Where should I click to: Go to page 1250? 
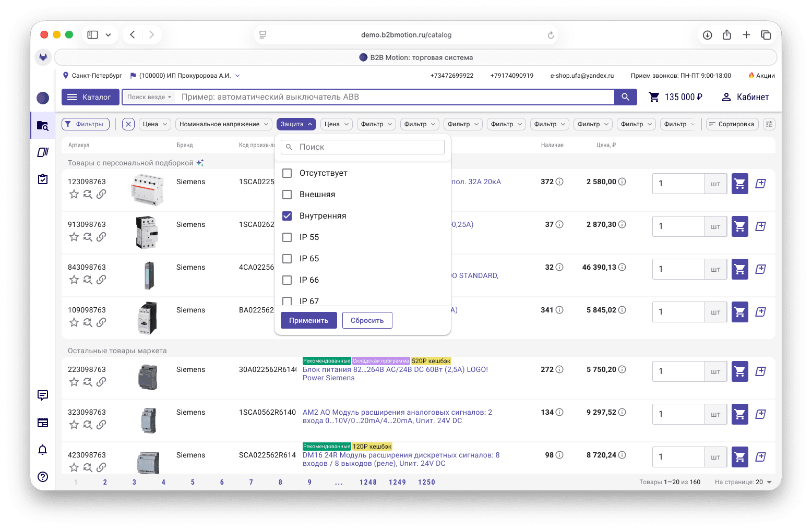(426, 482)
